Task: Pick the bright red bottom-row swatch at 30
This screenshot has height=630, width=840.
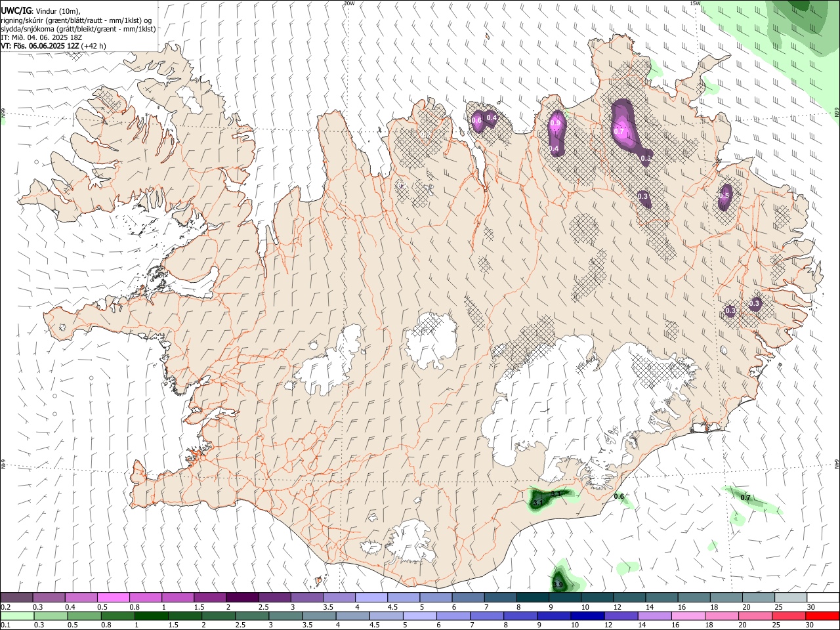Action: point(822,616)
